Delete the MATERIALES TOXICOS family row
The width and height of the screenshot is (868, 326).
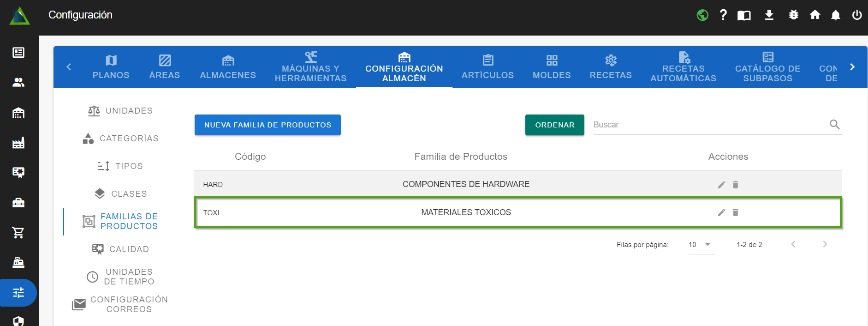click(736, 212)
